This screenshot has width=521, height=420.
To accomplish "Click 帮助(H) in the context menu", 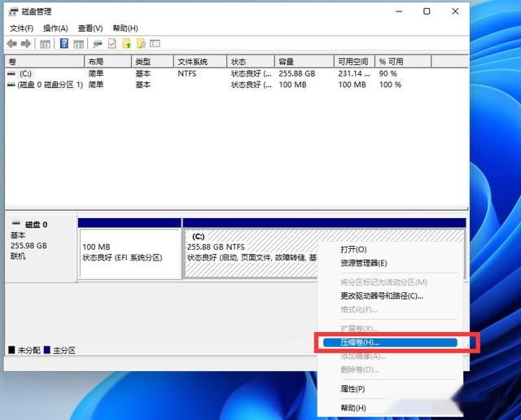I will [x=391, y=408].
